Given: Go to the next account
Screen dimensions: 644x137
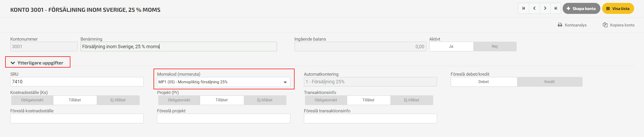Looking at the screenshot, I should [x=545, y=8].
